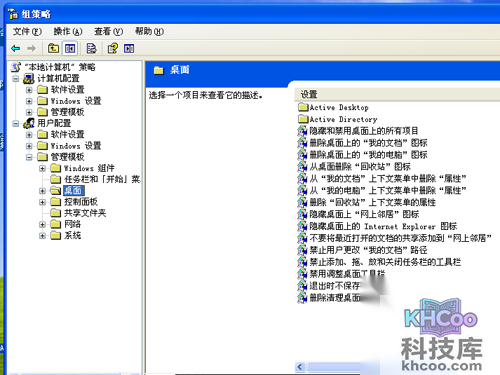The height and width of the screenshot is (375, 500).
Task: Click icon of 禁止用户更改“我的文档”路径 policy
Action: (x=302, y=250)
